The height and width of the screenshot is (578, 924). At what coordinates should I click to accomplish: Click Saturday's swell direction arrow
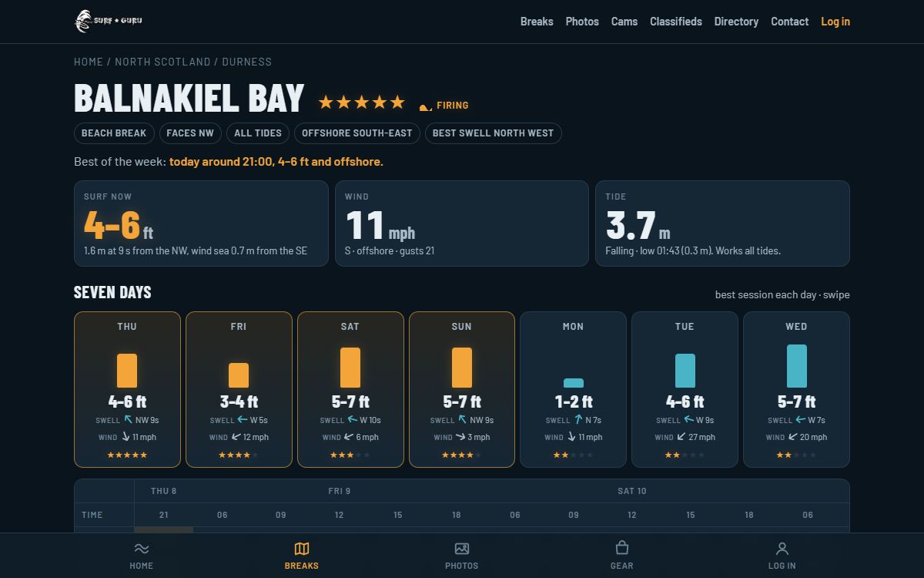(353, 420)
